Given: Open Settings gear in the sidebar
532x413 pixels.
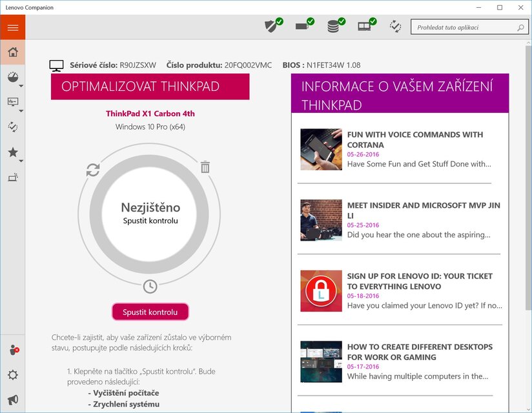Looking at the screenshot, I should coord(12,375).
